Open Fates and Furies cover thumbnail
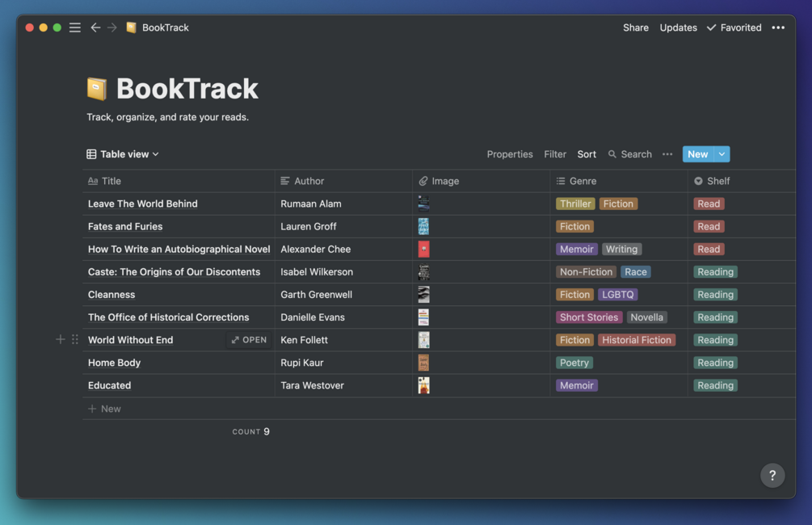This screenshot has height=525, width=812. [423, 226]
